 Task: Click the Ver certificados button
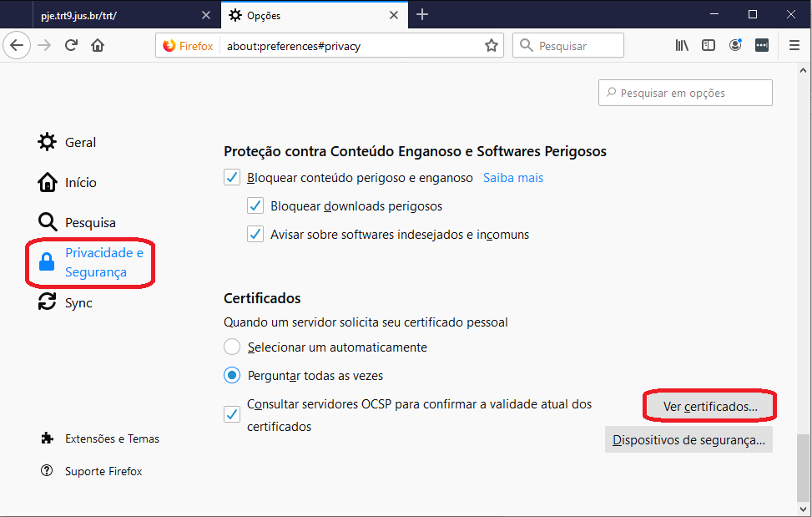(710, 407)
